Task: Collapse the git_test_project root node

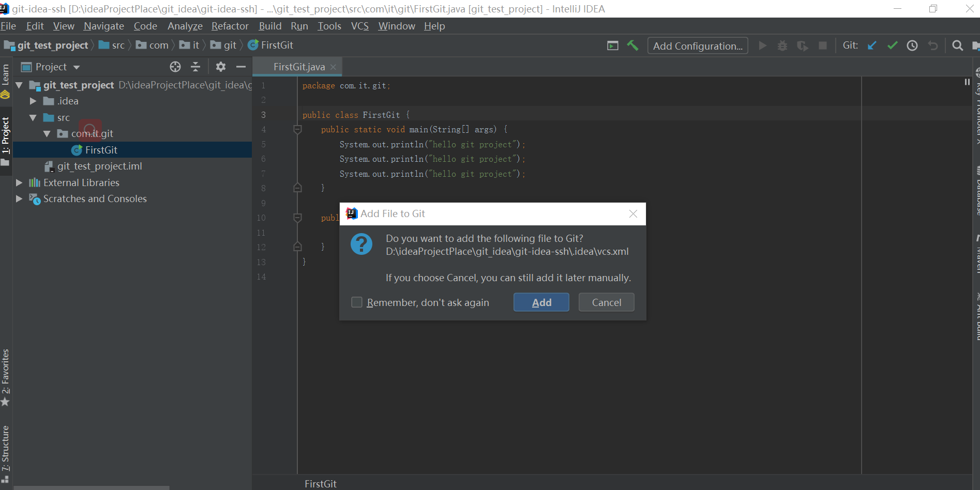Action: pyautogui.click(x=19, y=85)
